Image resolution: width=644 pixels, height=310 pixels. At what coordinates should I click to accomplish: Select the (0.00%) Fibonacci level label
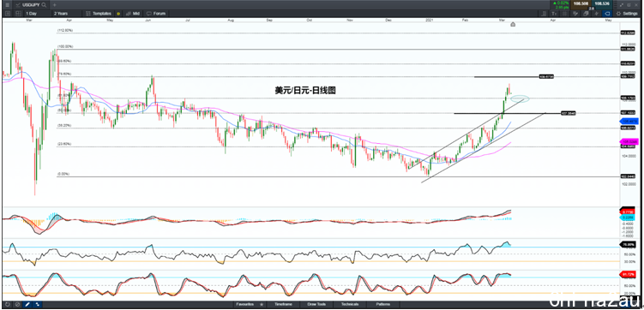tap(63, 174)
